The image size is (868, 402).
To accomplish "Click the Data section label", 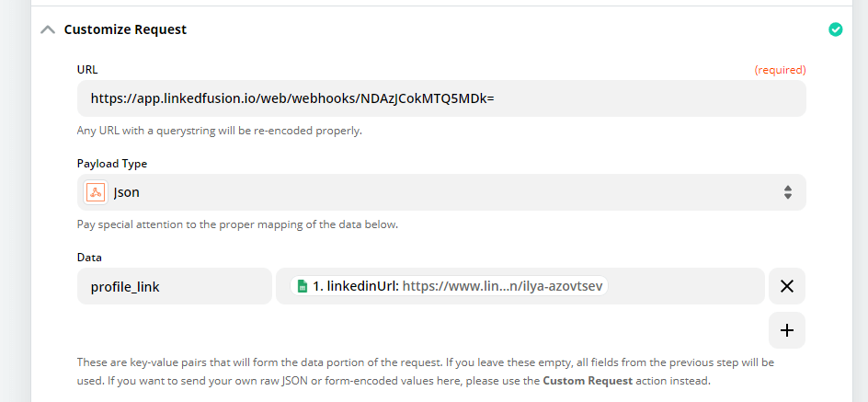I will tap(89, 258).
